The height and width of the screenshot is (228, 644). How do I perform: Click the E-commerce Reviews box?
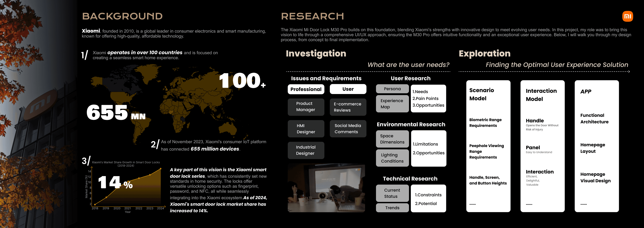(348, 107)
